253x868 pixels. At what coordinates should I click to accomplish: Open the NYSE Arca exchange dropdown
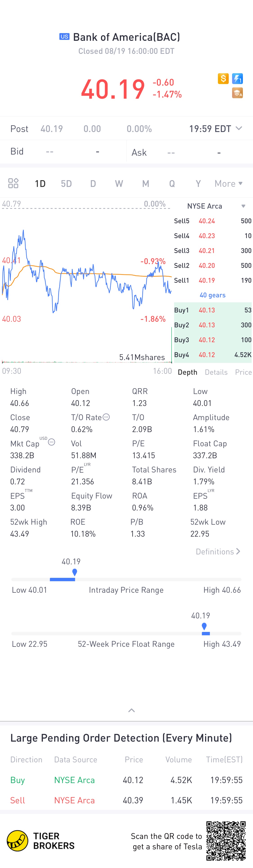[x=215, y=206]
